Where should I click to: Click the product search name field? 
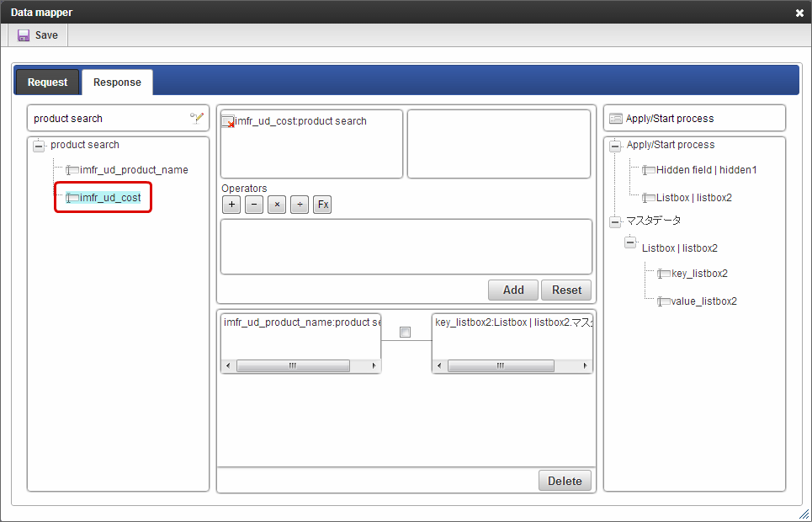pos(118,118)
